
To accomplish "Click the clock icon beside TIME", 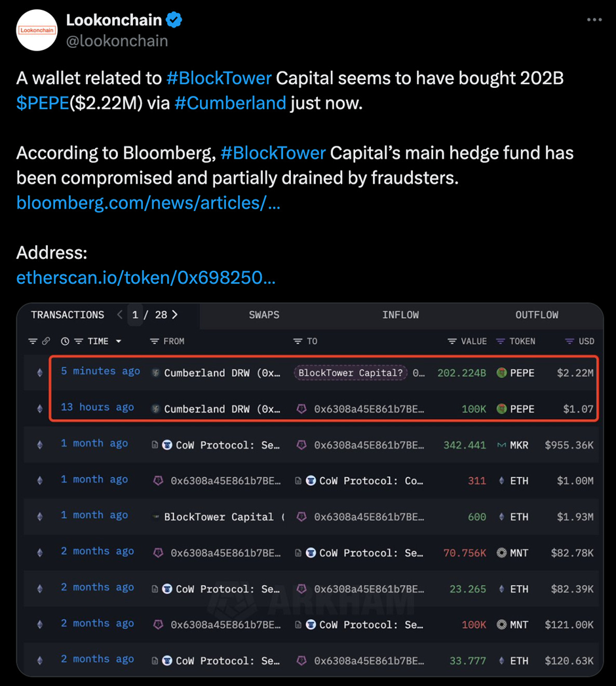I will tap(65, 341).
